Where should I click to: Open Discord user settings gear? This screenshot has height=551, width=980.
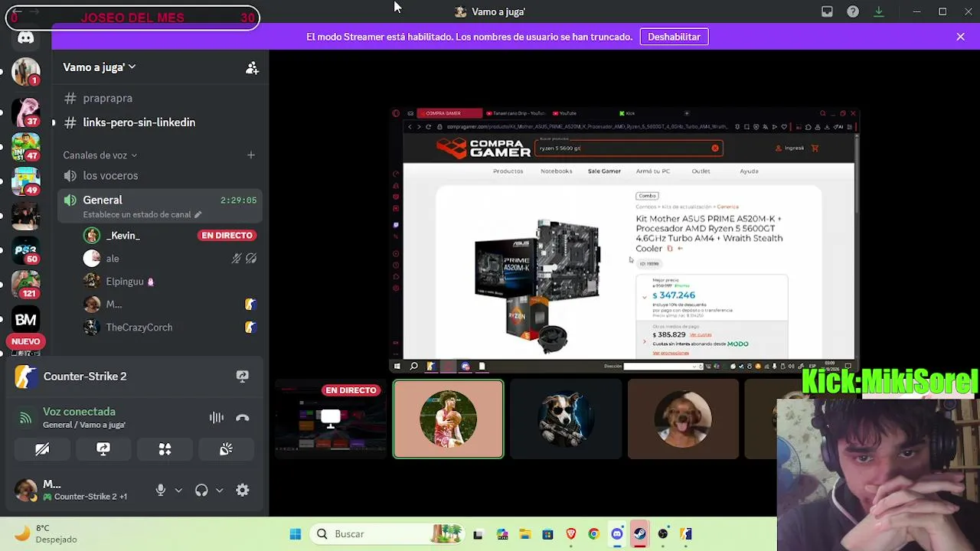point(242,491)
